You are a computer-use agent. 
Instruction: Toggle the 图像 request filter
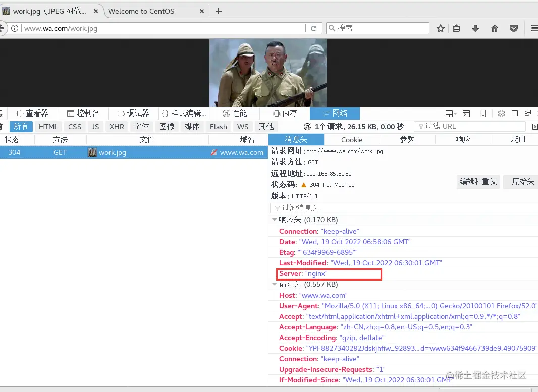tap(167, 127)
